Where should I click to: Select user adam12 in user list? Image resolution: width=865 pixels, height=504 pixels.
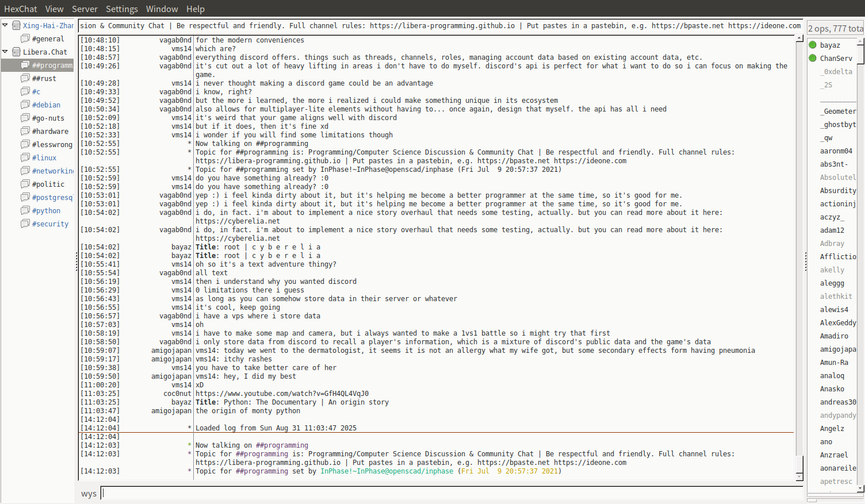pyautogui.click(x=832, y=230)
